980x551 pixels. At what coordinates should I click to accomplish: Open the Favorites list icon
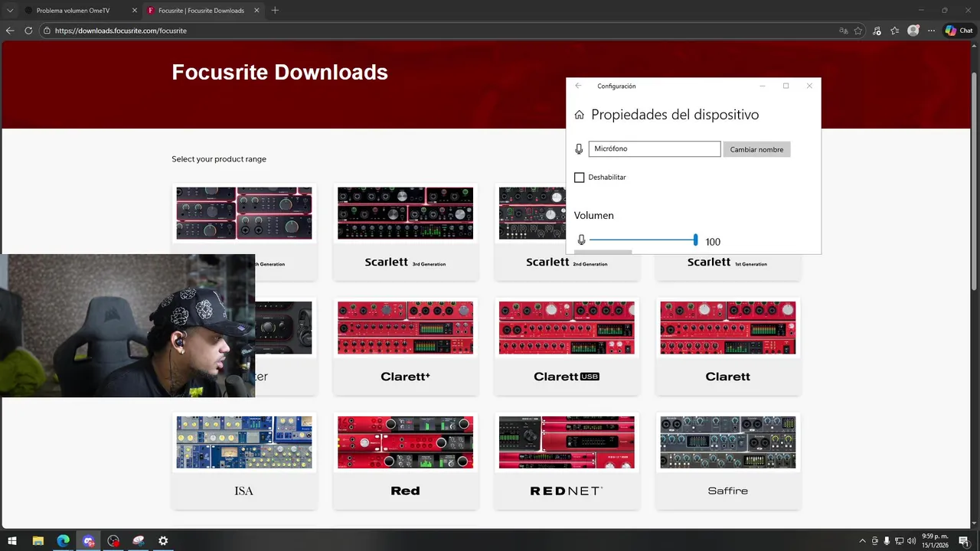(894, 31)
